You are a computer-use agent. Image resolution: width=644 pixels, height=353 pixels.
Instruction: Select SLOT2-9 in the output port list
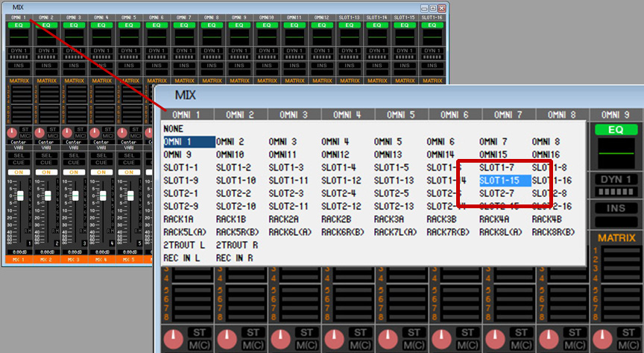coord(180,206)
